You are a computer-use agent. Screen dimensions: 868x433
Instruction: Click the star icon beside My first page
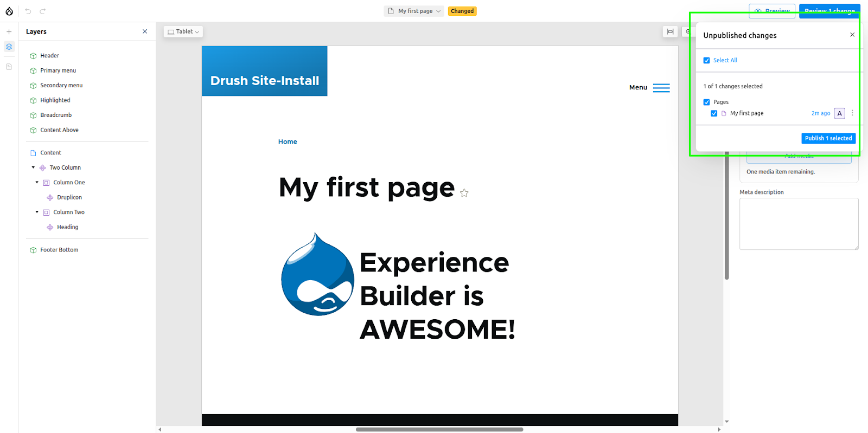pyautogui.click(x=464, y=193)
